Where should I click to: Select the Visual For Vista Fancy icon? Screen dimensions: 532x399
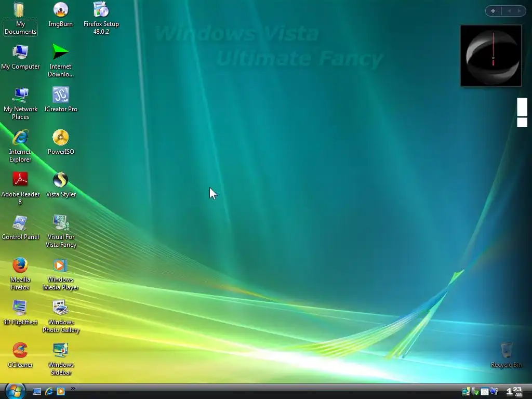tap(60, 231)
